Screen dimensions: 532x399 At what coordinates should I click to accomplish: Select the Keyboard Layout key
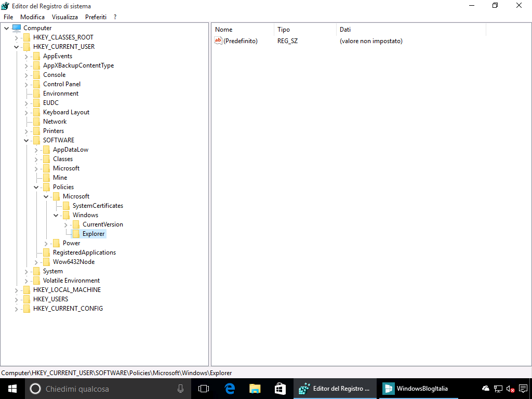pos(66,112)
